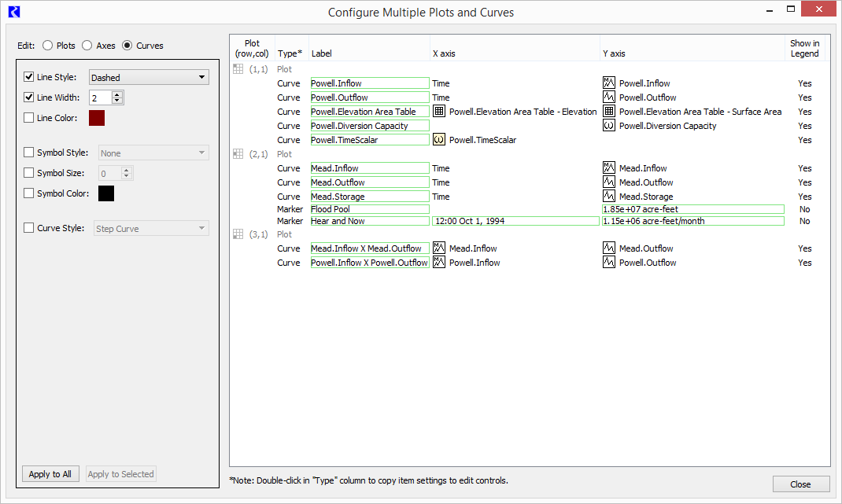The width and height of the screenshot is (842, 504).
Task: Click the Y axis column header
Action: coord(614,53)
